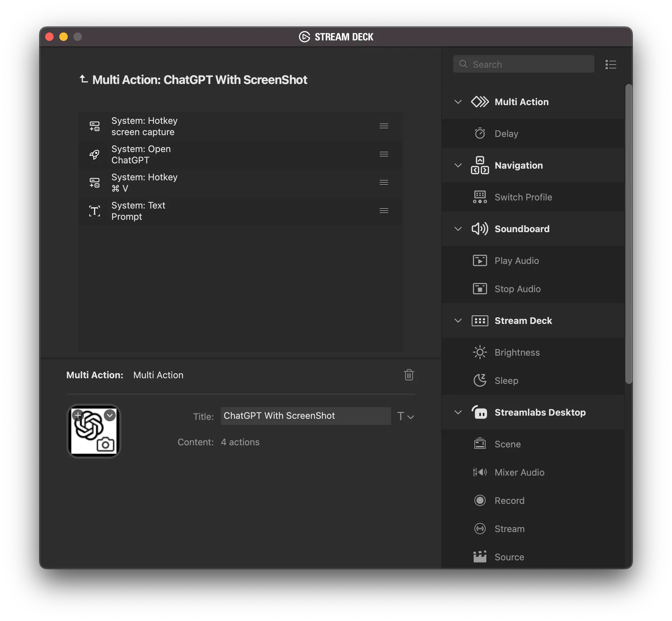
Task: Close the Stream Deck window
Action: (49, 37)
